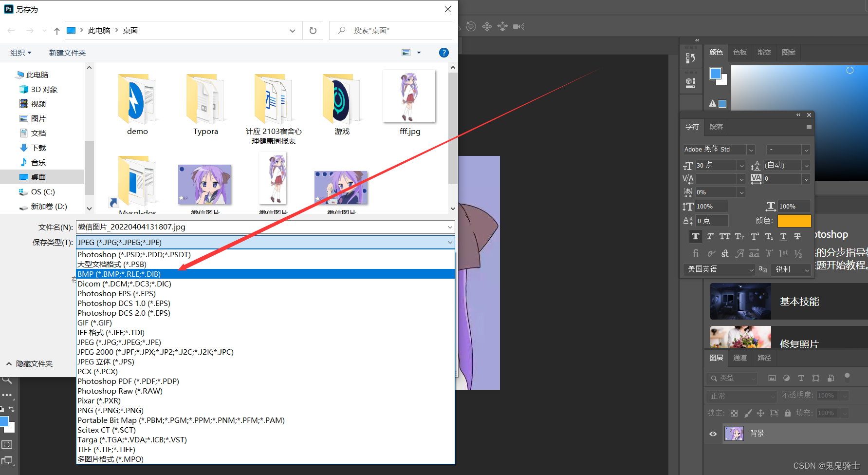Viewport: 868px width, 475px height.
Task: Click lock position icon in Layers panel
Action: (760, 413)
